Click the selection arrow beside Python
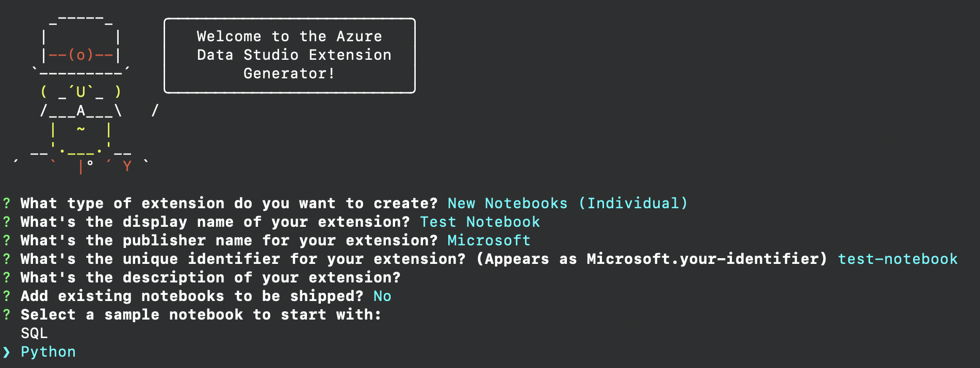This screenshot has height=368, width=980. click(x=6, y=352)
